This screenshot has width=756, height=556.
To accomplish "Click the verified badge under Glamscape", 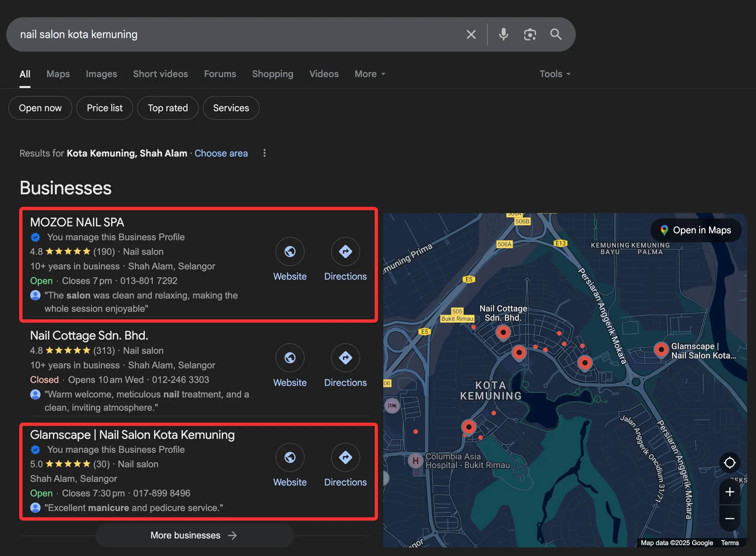I will [x=35, y=449].
